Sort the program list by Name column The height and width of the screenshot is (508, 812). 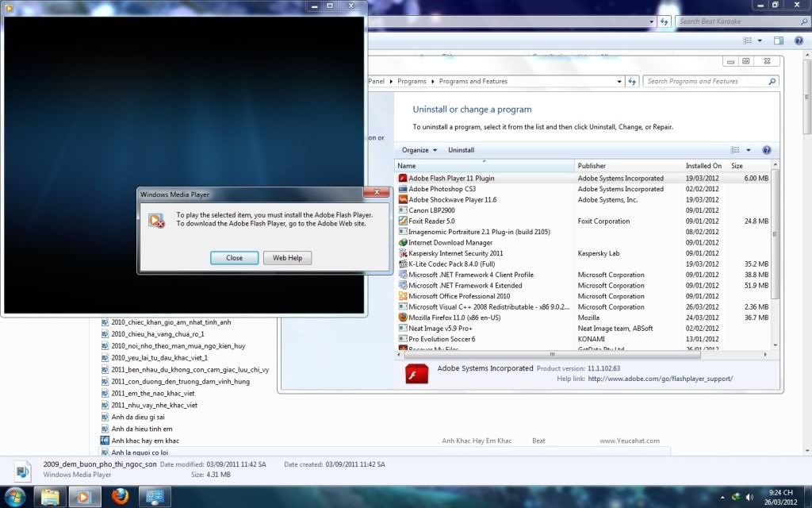pyautogui.click(x=485, y=165)
